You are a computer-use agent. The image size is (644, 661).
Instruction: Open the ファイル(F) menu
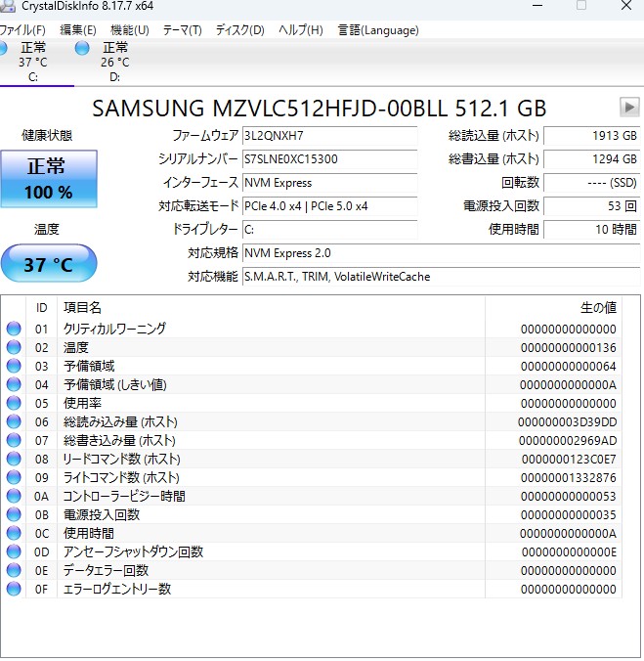[21, 30]
